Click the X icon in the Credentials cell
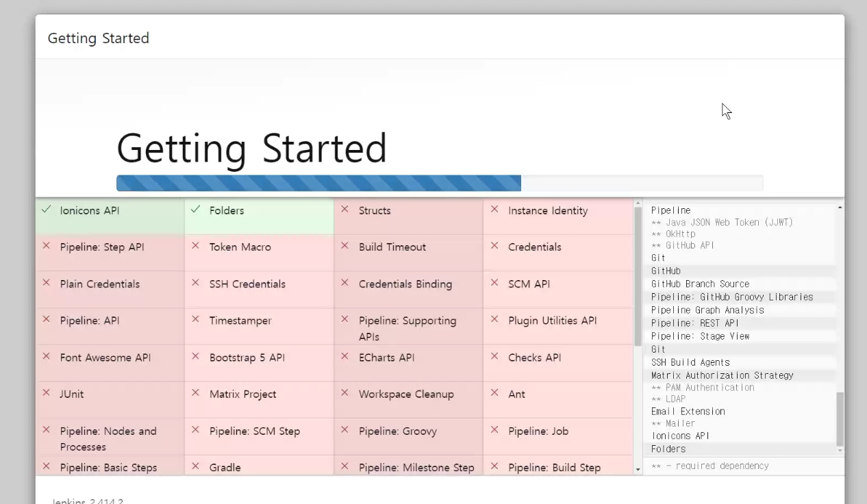The height and width of the screenshot is (504, 867). [494, 246]
